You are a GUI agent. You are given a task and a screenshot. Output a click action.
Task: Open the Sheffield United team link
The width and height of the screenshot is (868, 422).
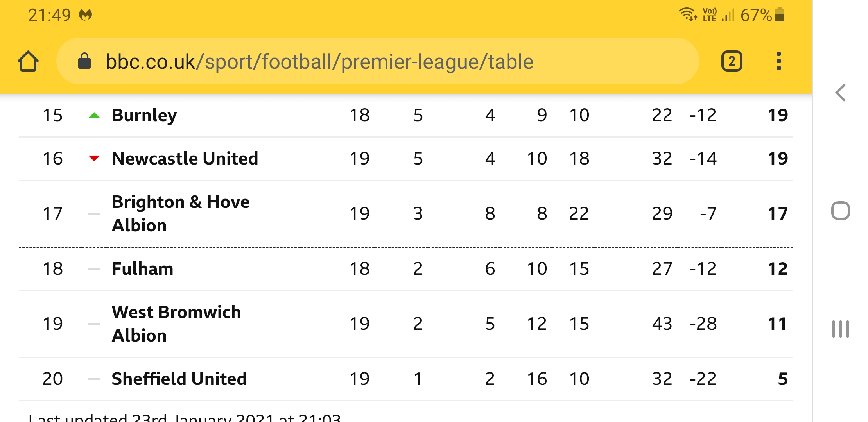179,379
